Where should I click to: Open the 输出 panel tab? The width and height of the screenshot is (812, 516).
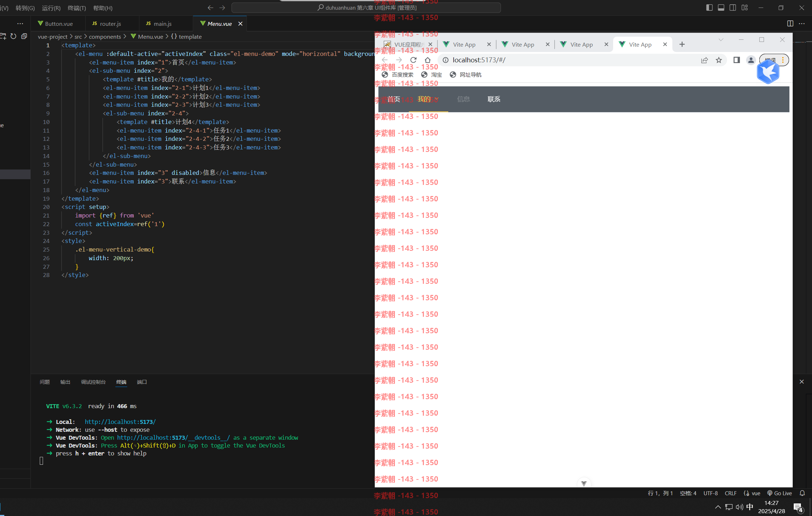(x=65, y=382)
